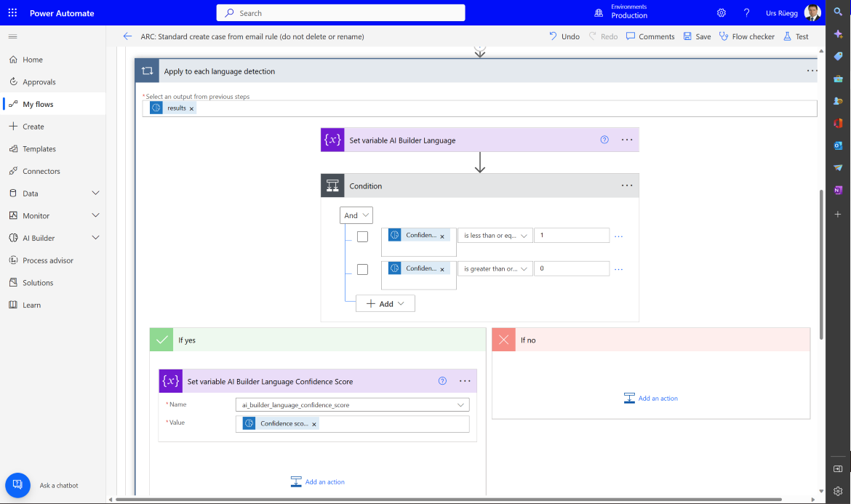
Task: Add an action in If no branch
Action: tap(651, 399)
